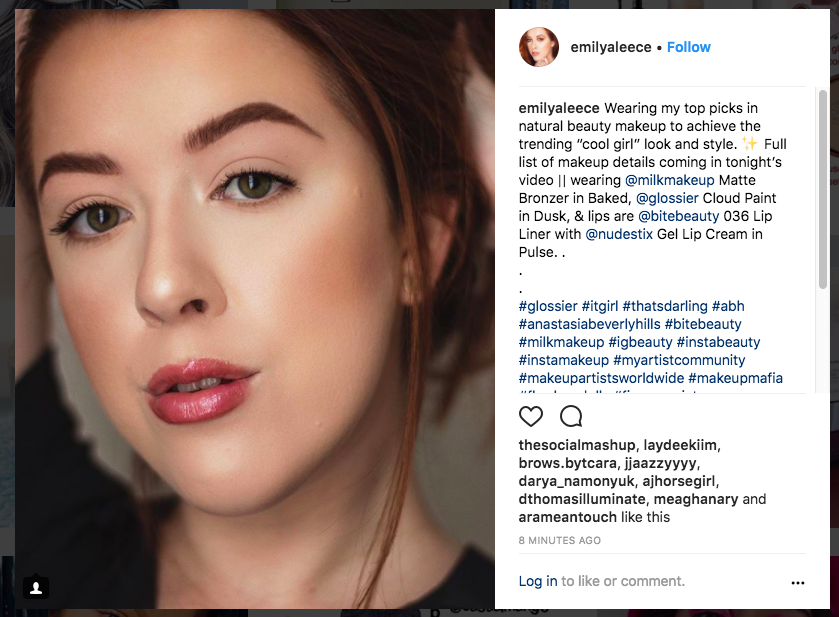Select the emilyaleece username in the header
This screenshot has height=617, width=839.
point(611,47)
